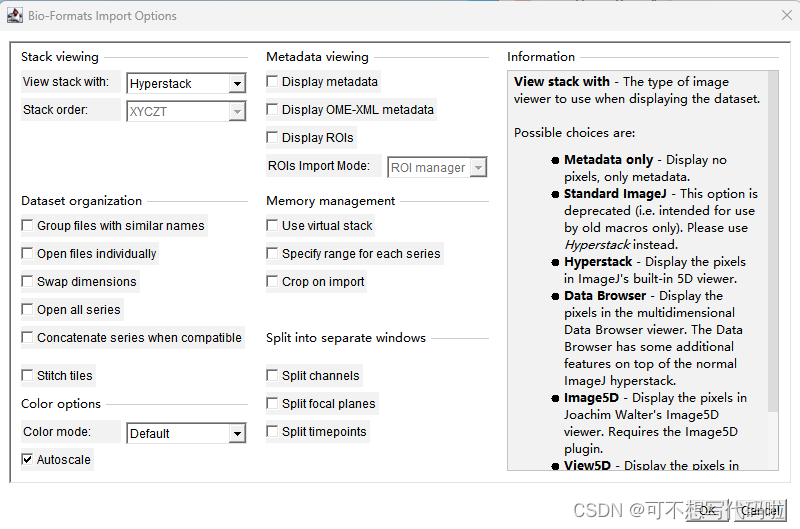The image size is (800, 529).
Task: Click the 'Split into separate windows' heading
Action: click(x=346, y=338)
